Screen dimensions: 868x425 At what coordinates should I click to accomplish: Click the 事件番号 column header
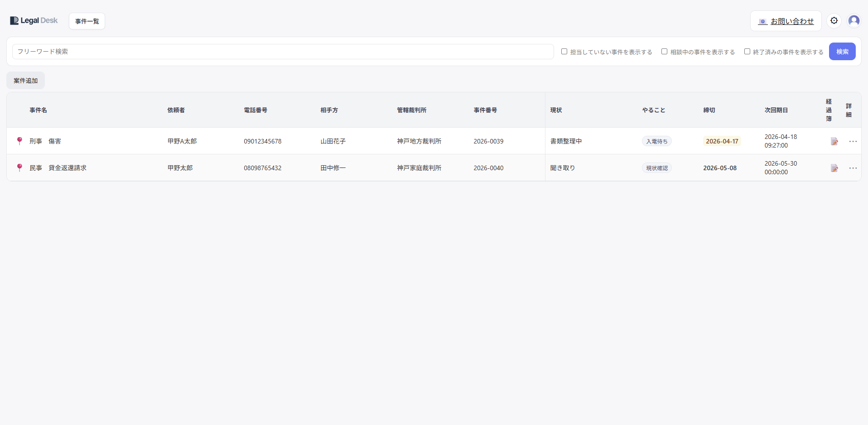(486, 110)
